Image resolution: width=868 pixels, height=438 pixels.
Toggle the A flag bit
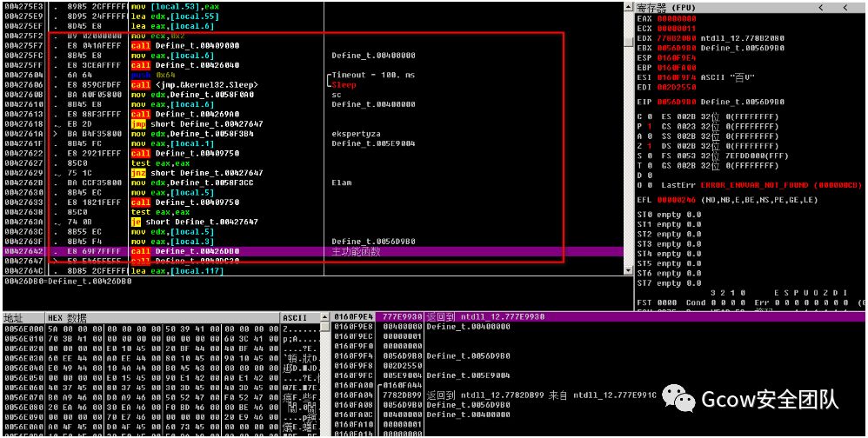pos(650,136)
